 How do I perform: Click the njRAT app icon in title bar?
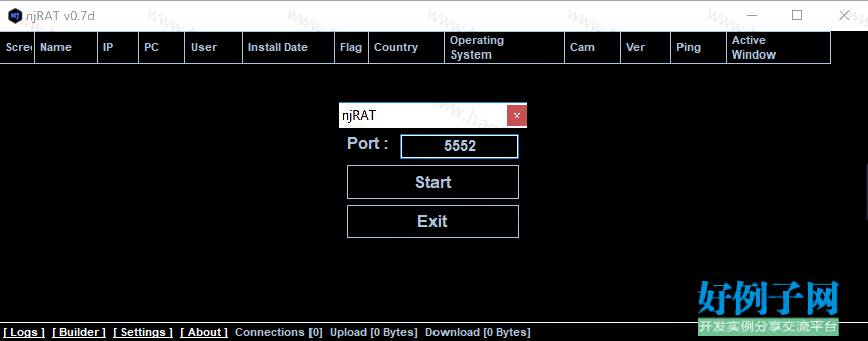[x=15, y=16]
